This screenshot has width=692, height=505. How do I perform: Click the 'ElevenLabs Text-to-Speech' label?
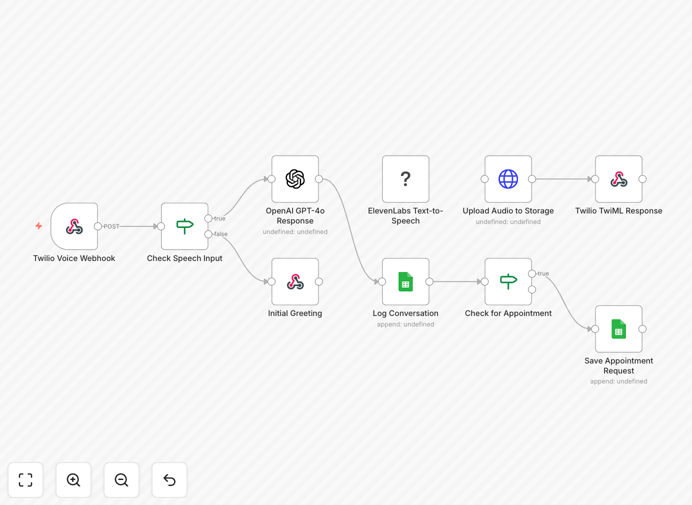[406, 216]
